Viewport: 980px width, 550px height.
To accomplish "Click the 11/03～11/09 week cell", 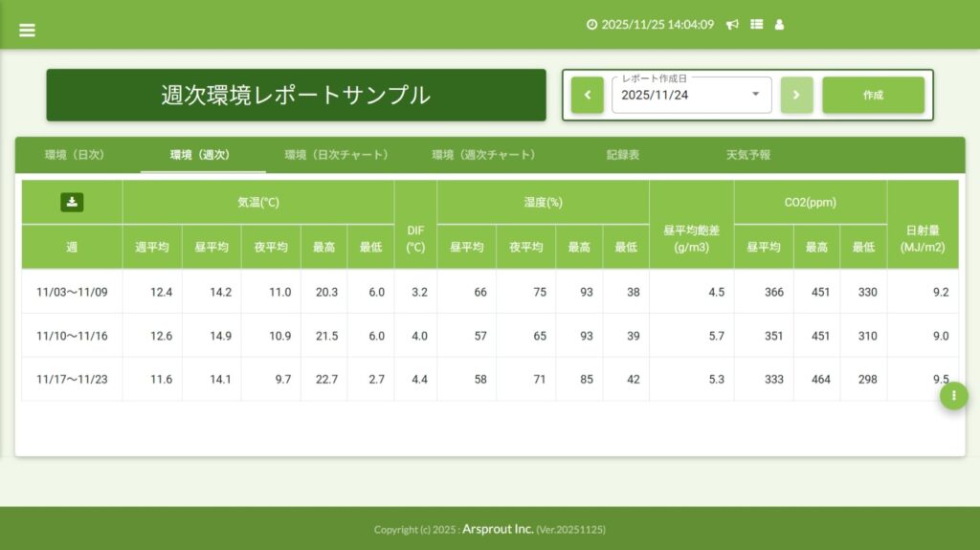I will tap(72, 292).
